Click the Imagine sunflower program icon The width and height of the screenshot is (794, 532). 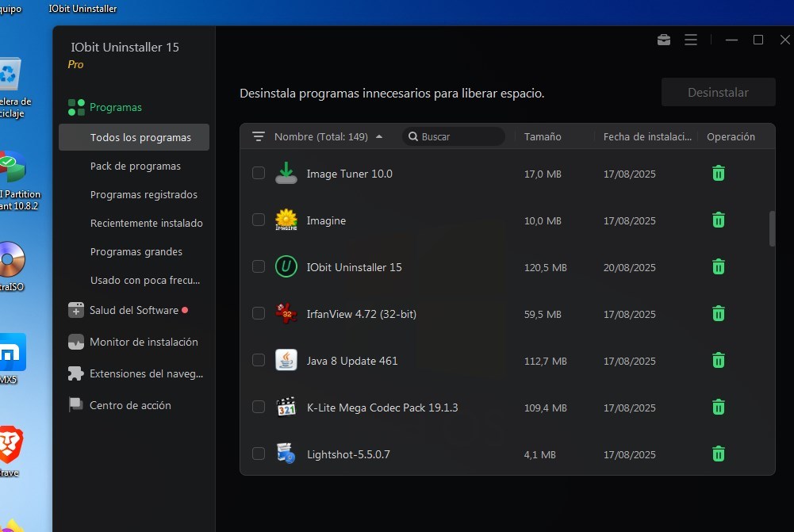tap(286, 220)
